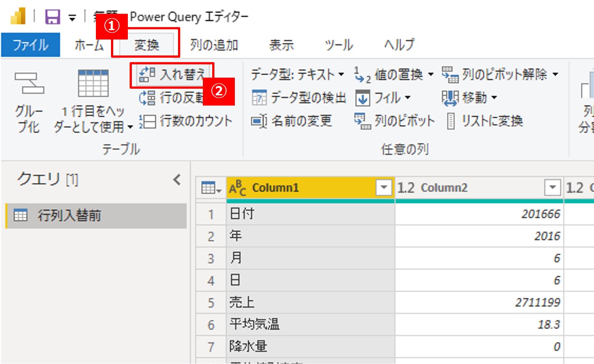The image size is (594, 364).
Task: Open the Column2 filter dropdown
Action: pyautogui.click(x=552, y=188)
